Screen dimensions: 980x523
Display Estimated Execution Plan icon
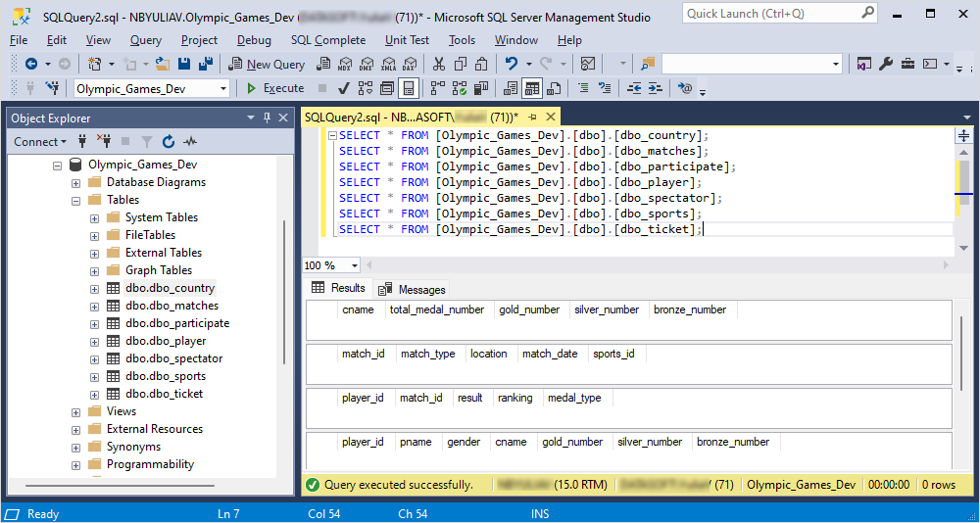(365, 88)
